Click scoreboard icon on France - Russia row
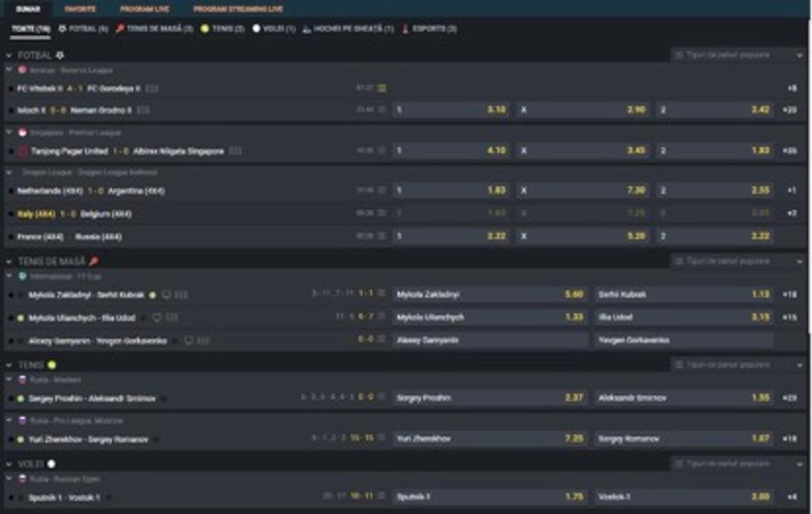Image resolution: width=812 pixels, height=514 pixels. [382, 235]
